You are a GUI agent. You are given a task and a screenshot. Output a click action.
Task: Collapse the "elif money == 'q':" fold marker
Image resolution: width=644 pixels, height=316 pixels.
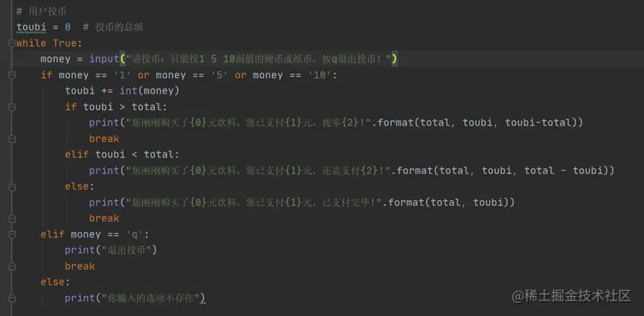12,234
